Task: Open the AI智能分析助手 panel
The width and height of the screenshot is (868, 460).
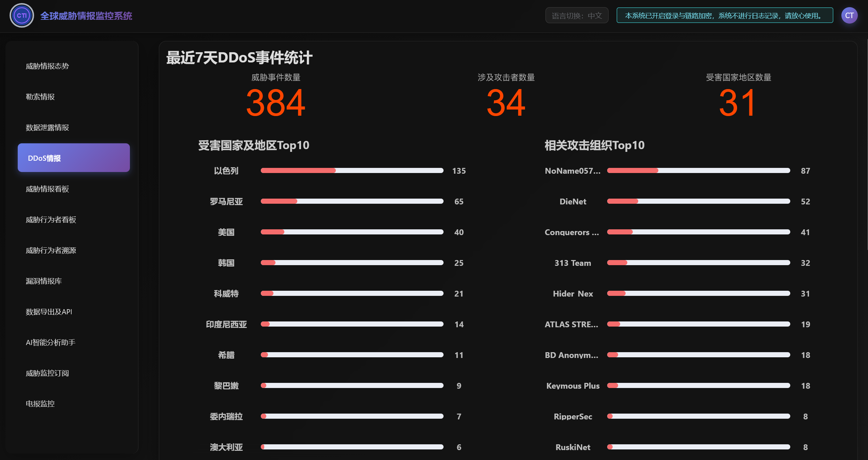Action: 50,342
